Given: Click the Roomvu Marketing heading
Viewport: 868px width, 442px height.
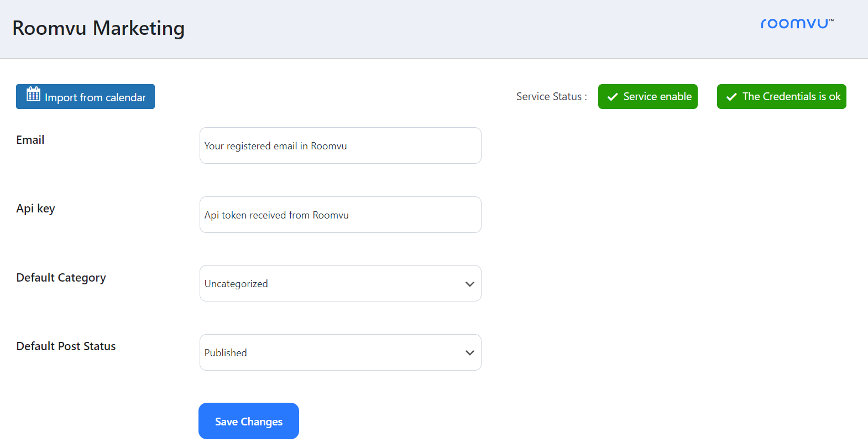Looking at the screenshot, I should coord(98,28).
